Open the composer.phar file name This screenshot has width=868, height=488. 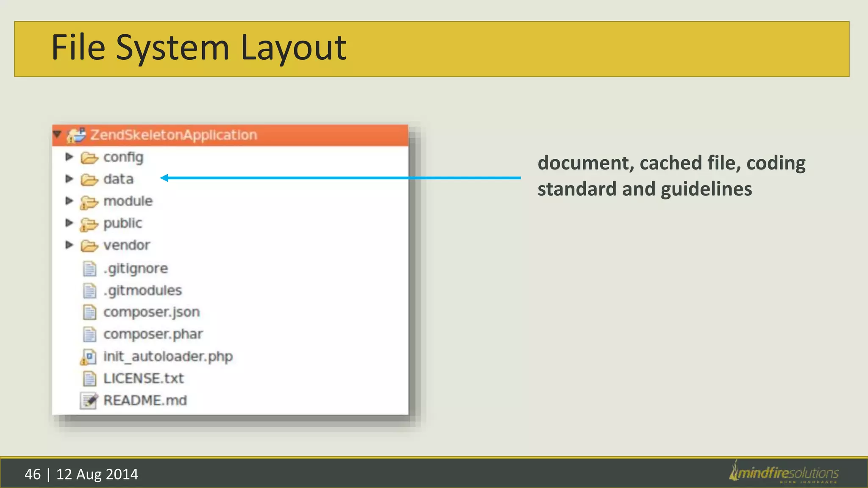[153, 335]
